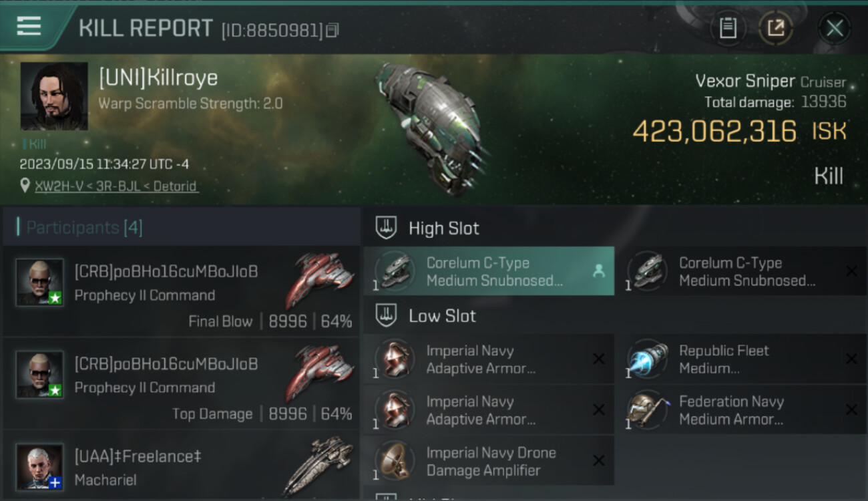Viewport: 868px width, 501px height.
Task: Open the XW2H-V system location link
Action: coord(116,186)
